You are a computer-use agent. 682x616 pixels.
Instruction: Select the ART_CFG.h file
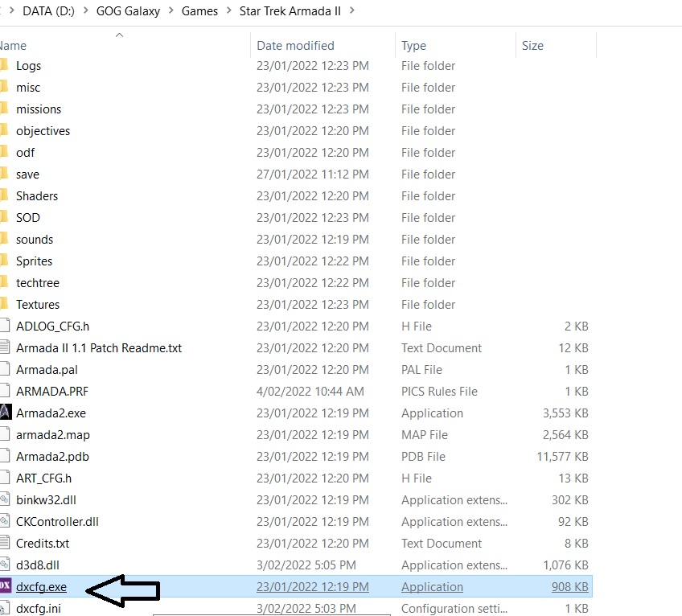(44, 478)
